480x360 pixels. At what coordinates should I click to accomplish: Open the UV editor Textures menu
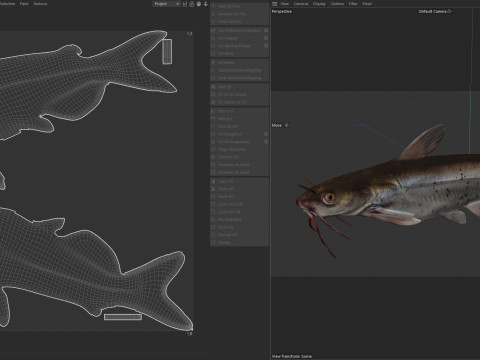40,4
